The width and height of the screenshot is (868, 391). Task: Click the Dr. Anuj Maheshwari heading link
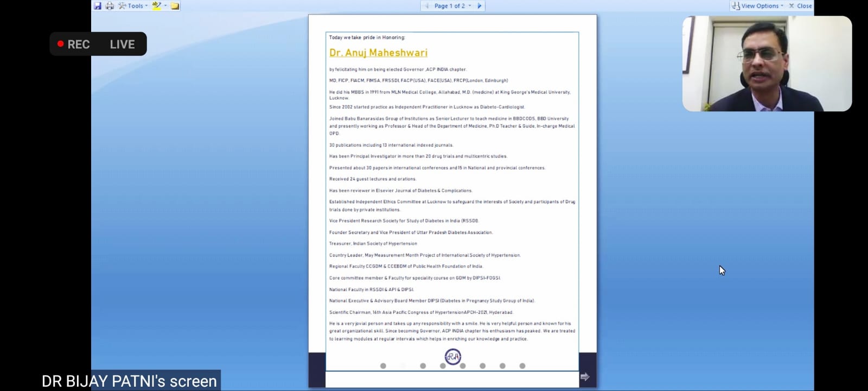pos(378,53)
